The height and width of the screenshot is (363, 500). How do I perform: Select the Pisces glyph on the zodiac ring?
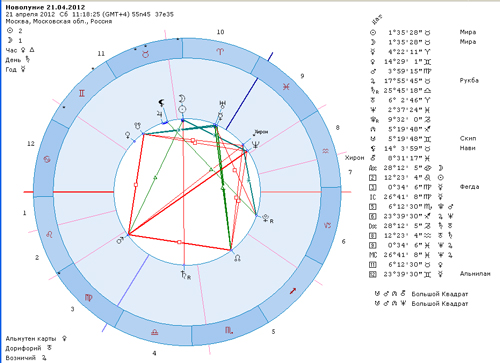point(286,87)
